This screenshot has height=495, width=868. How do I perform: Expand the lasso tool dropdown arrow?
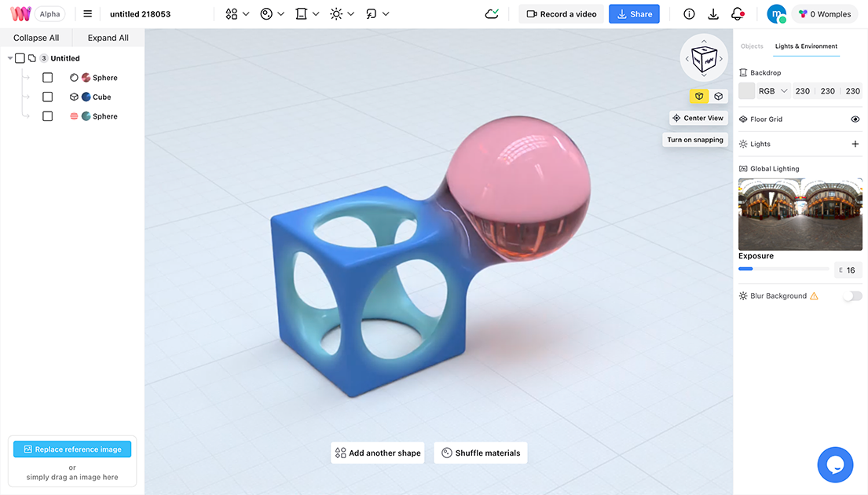pyautogui.click(x=386, y=14)
